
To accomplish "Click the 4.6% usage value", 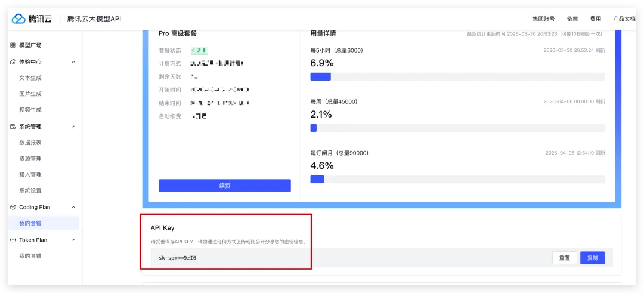I will click(x=322, y=166).
